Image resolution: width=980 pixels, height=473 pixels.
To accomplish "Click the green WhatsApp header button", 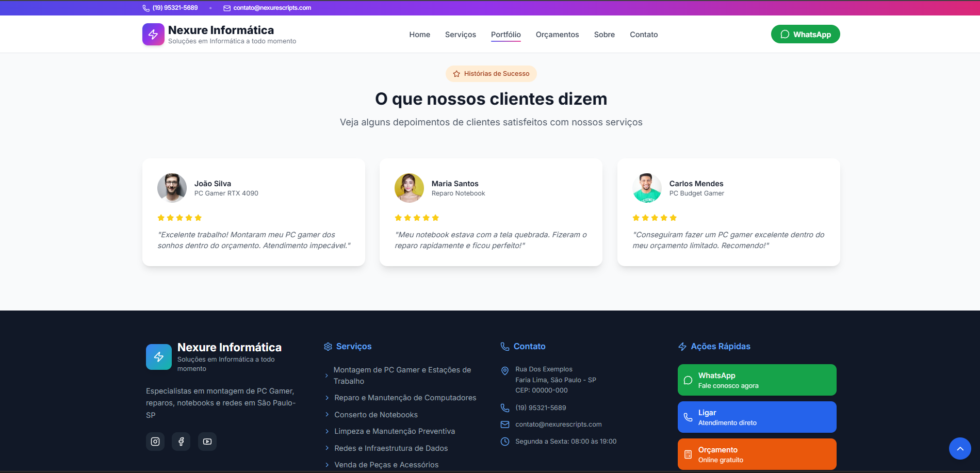I will point(806,34).
